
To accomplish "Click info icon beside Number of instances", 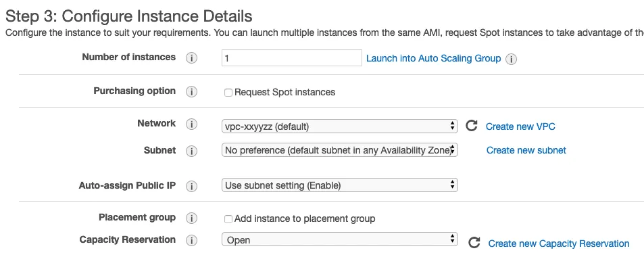I will click(191, 58).
